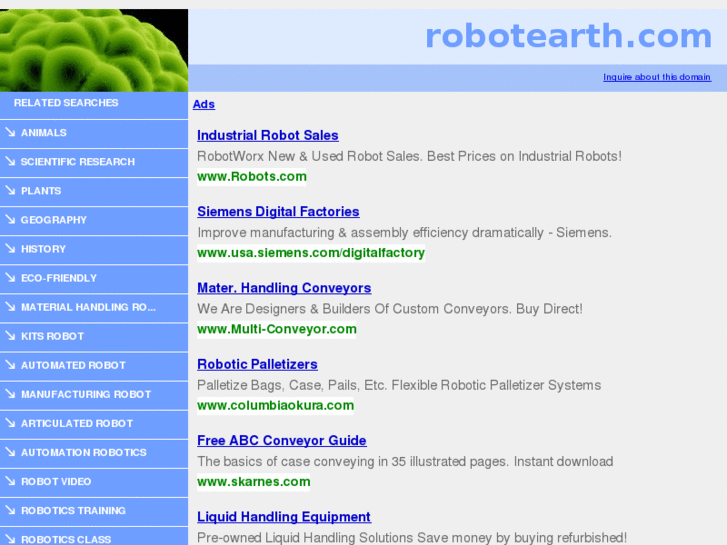Visit the www.columbiaokura.com URL
The height and width of the screenshot is (545, 727).
click(275, 405)
